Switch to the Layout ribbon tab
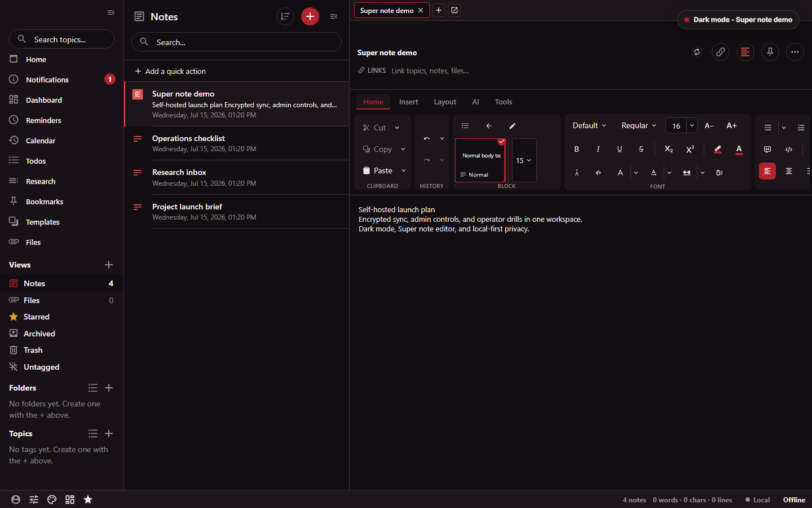The width and height of the screenshot is (812, 508). [445, 102]
